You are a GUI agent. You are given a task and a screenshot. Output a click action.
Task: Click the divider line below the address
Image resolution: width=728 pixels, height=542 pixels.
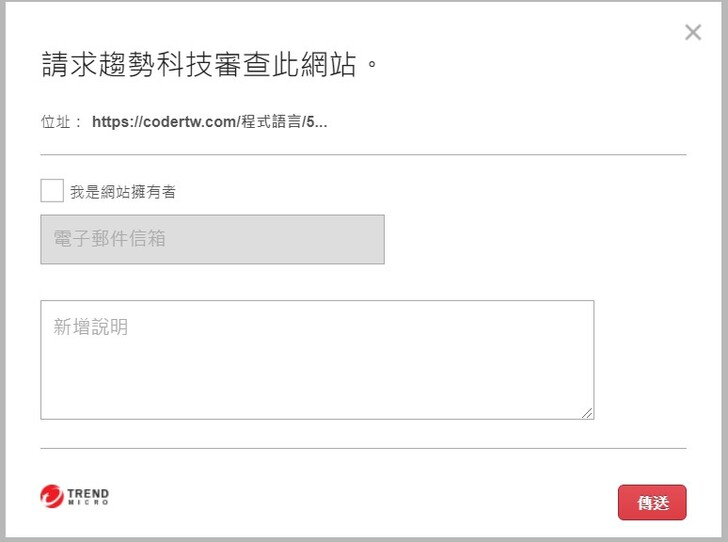[363, 155]
